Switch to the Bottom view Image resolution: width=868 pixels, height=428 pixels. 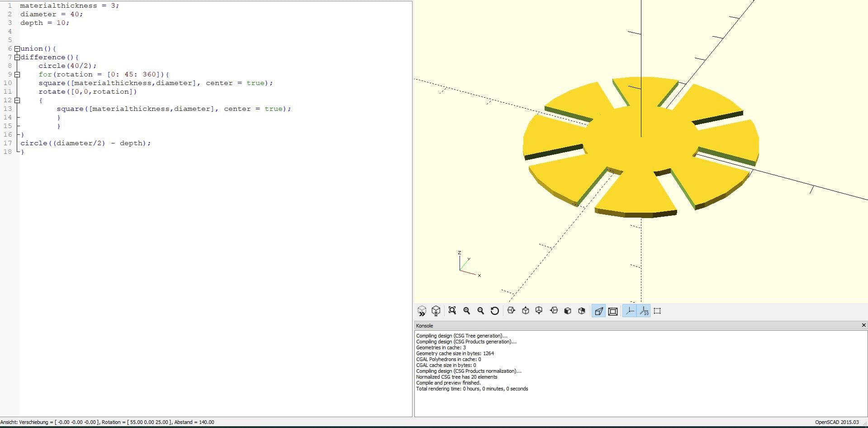coord(539,311)
